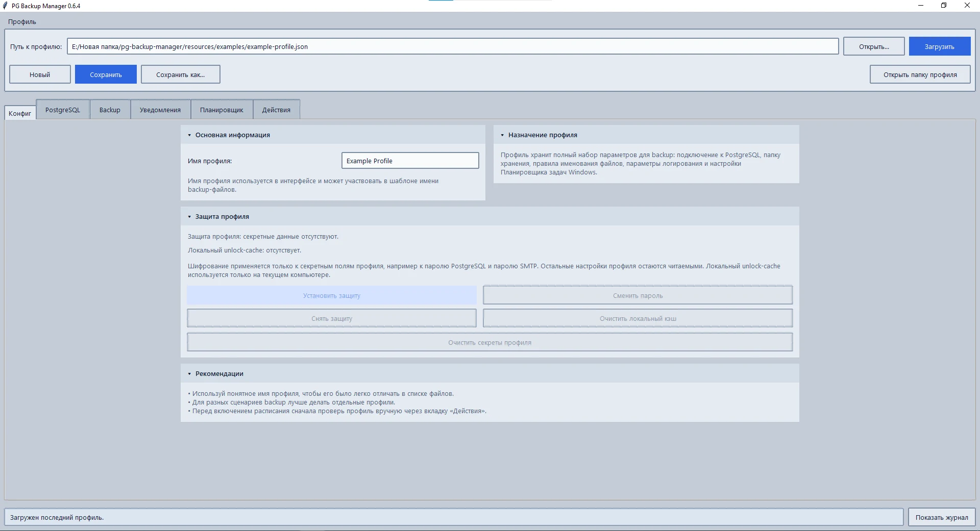
Task: Click the Загрузить profile button
Action: click(939, 46)
